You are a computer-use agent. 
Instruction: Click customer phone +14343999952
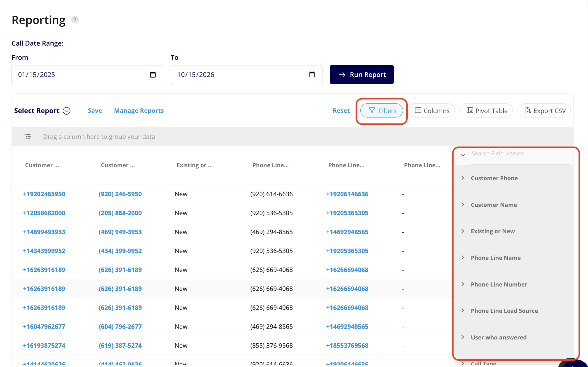44,251
